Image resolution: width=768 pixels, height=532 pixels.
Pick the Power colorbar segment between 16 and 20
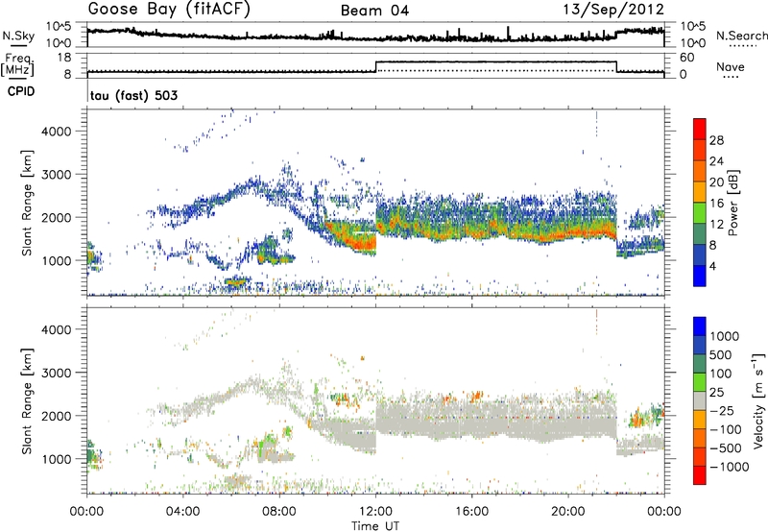[x=700, y=191]
